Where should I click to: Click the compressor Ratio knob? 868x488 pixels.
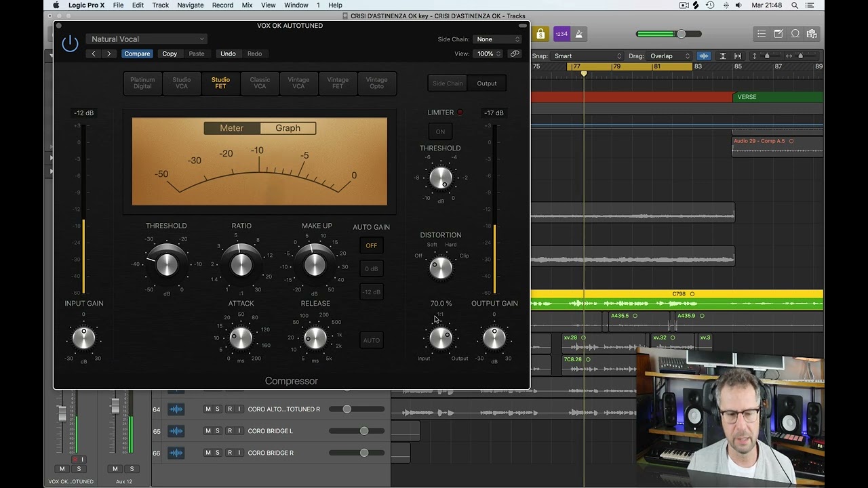click(241, 264)
